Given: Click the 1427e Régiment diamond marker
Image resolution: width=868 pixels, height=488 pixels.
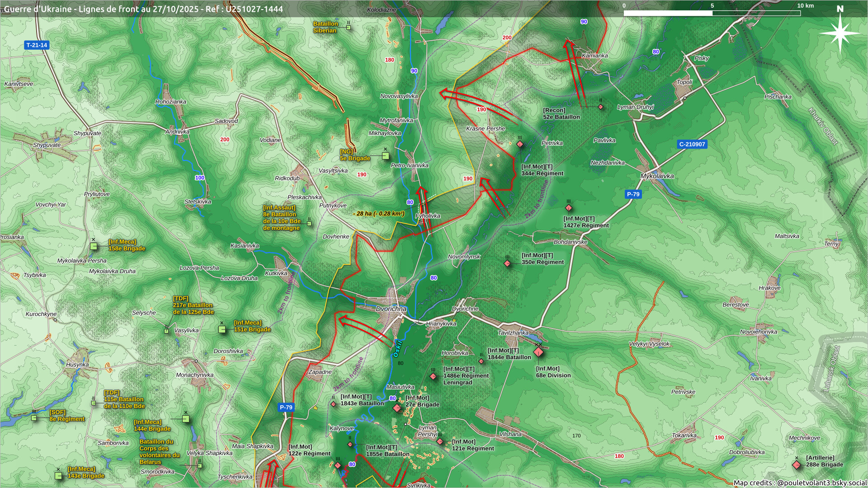Looking at the screenshot, I should [569, 208].
